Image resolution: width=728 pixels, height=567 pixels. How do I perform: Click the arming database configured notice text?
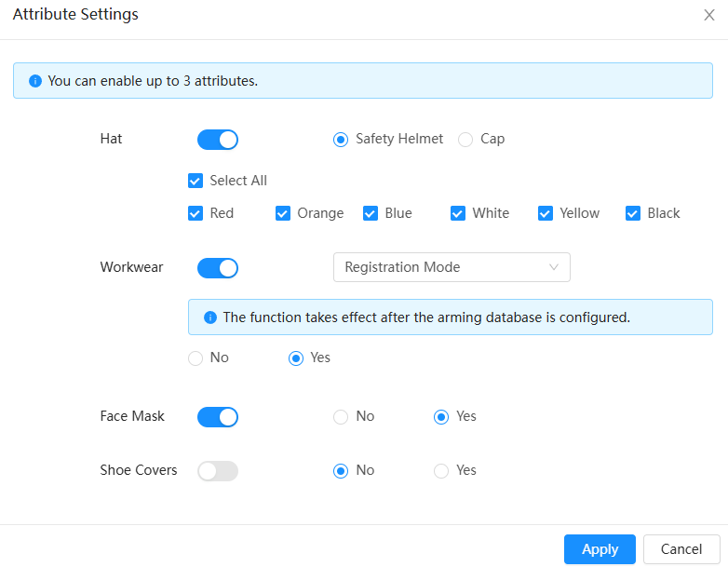pos(426,317)
